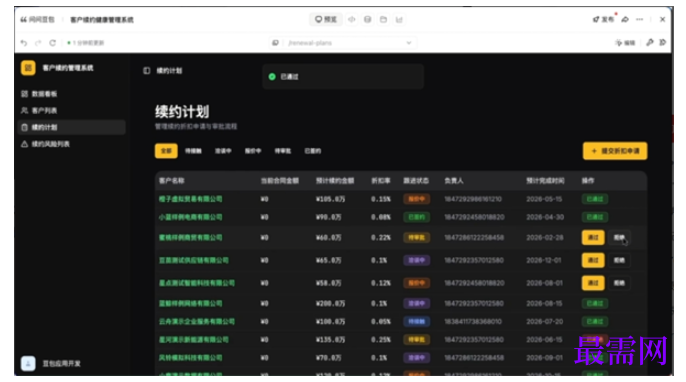Open customer link in ¥70.0万 row
This screenshot has height=382, width=686.
(x=190, y=358)
